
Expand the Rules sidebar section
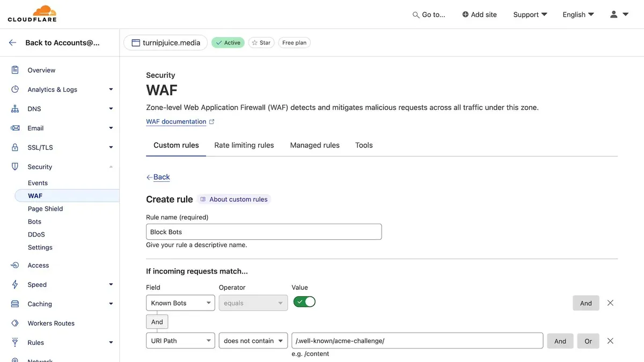[x=111, y=343]
